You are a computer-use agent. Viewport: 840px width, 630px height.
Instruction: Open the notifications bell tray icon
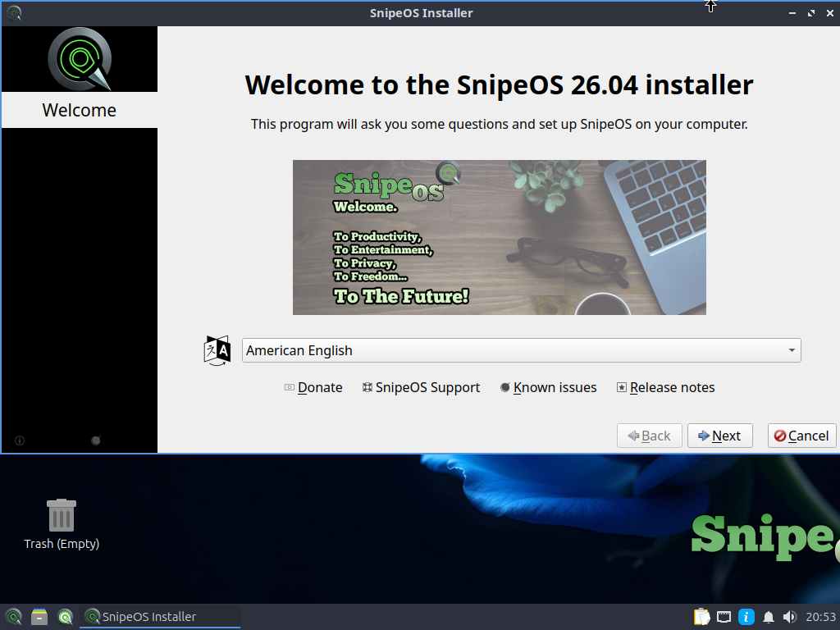pos(768,617)
